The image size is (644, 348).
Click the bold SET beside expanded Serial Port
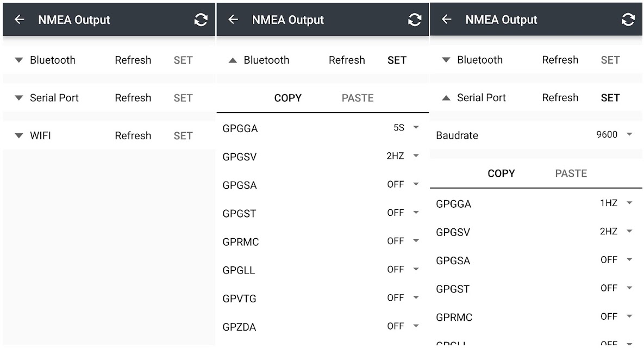610,98
